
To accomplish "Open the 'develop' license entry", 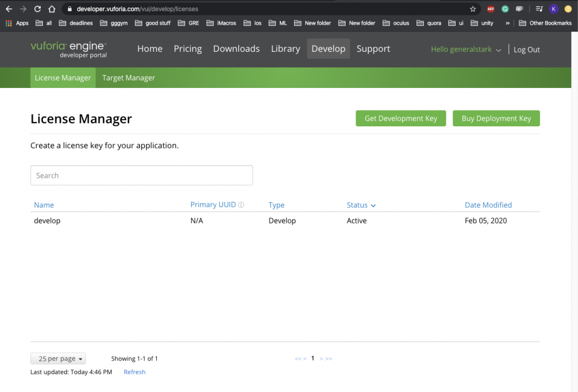I will pos(47,221).
